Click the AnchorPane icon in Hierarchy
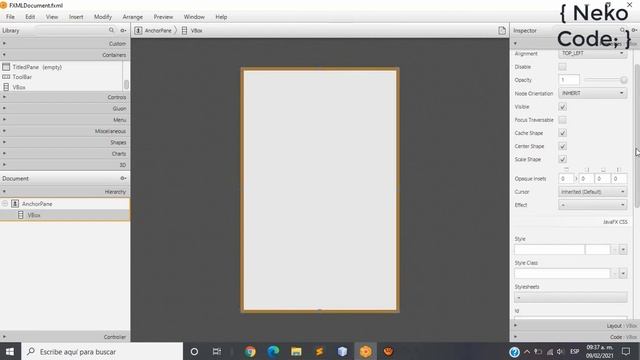 pyautogui.click(x=15, y=203)
